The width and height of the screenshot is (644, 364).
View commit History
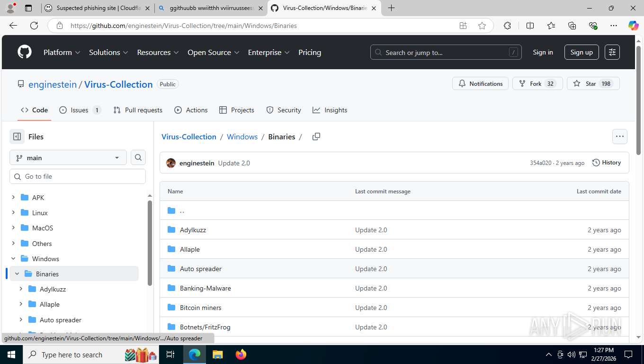coord(607,163)
